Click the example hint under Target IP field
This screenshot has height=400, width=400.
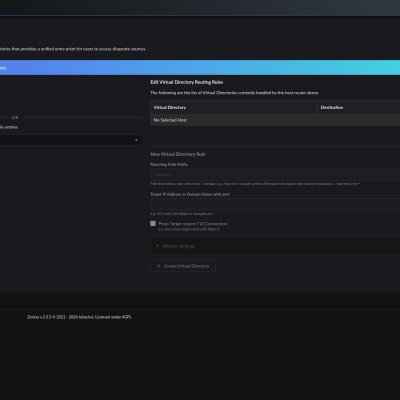click(181, 214)
